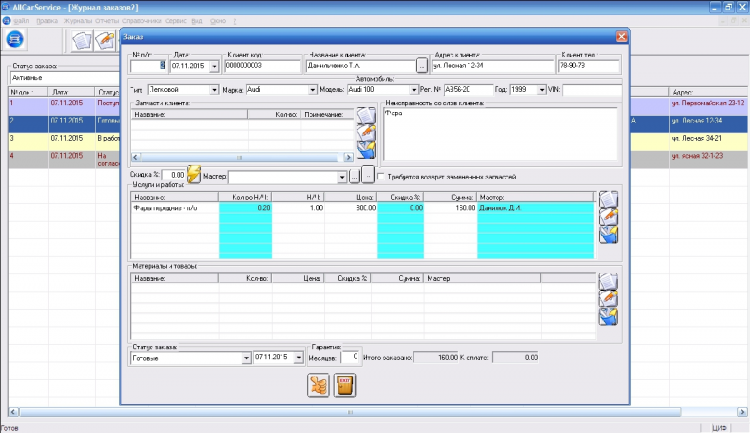Open the Год dropdown showing 1999
Image resolution: width=750 pixels, height=433 pixels.
click(x=540, y=90)
